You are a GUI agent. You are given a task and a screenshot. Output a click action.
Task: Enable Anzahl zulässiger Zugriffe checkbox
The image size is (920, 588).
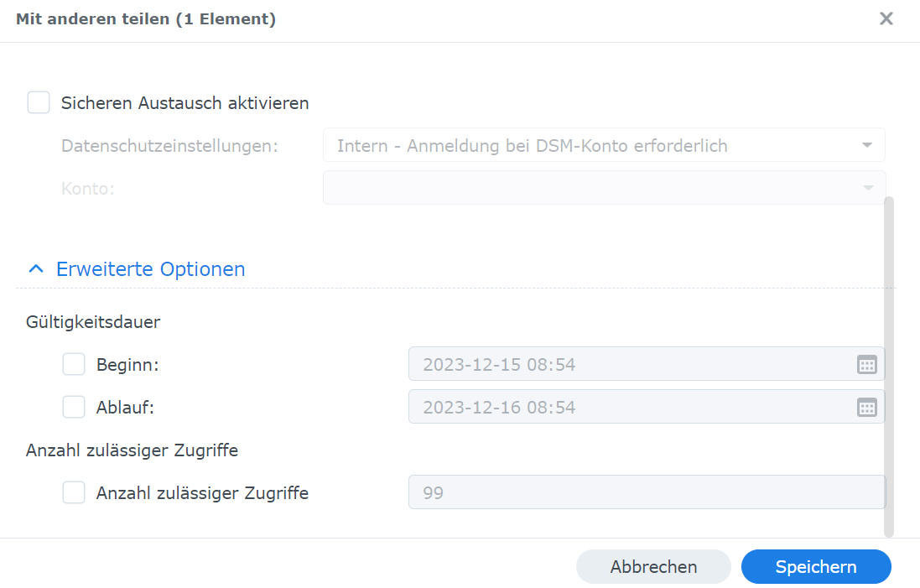click(74, 493)
